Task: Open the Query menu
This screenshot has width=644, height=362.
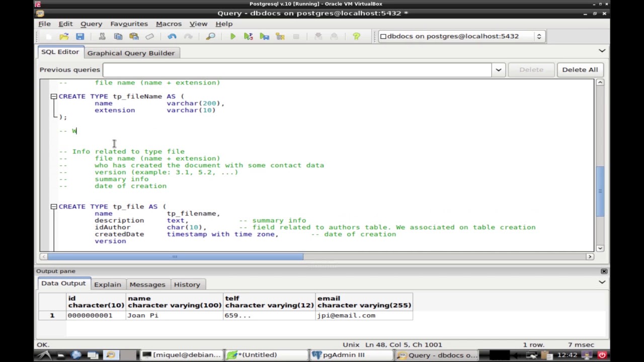Action: tap(91, 24)
